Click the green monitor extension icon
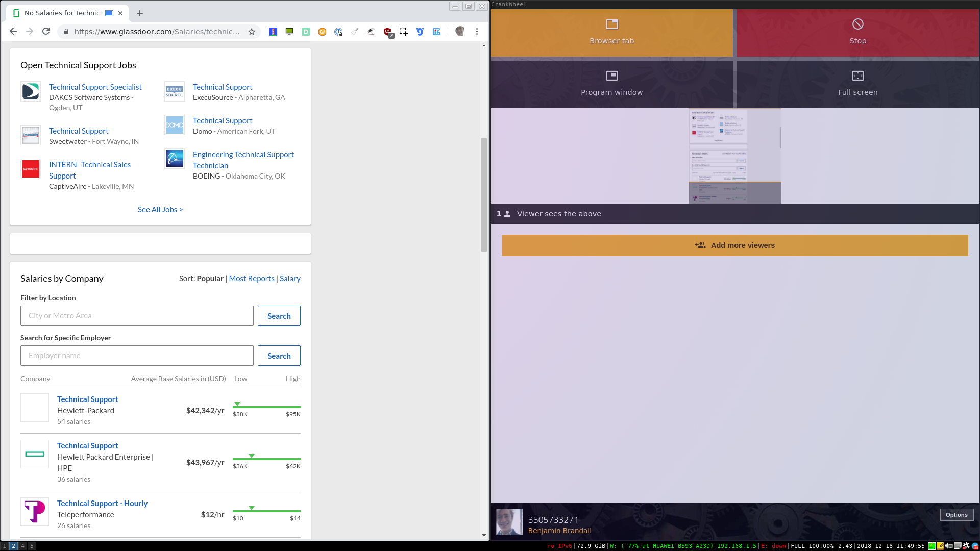This screenshot has height=551, width=980. click(x=289, y=32)
